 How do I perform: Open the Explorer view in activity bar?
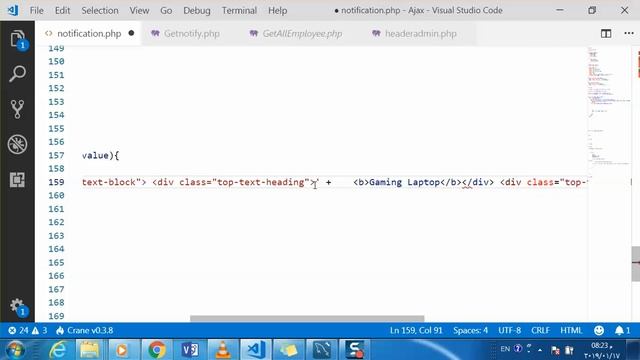tap(17, 40)
